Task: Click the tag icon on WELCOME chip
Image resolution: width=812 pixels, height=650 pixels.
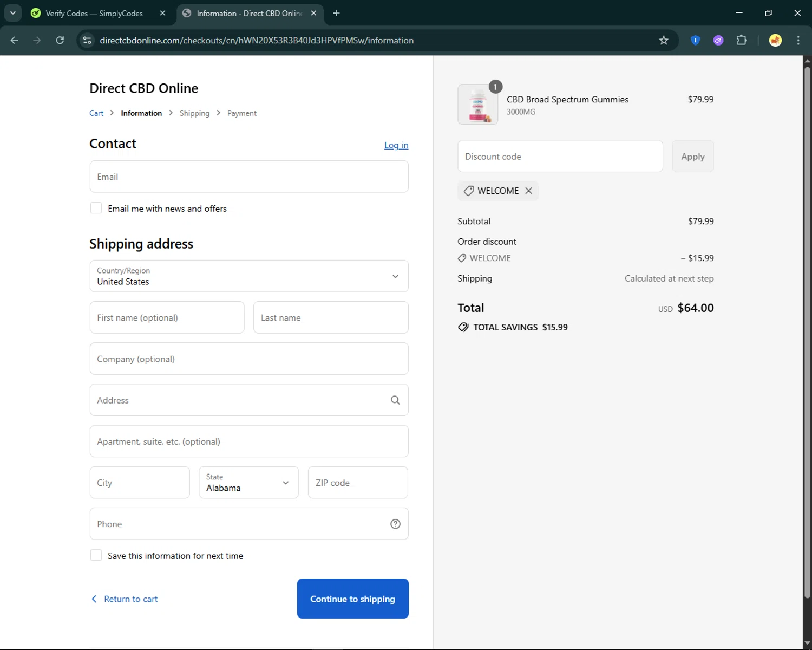Action: click(469, 191)
